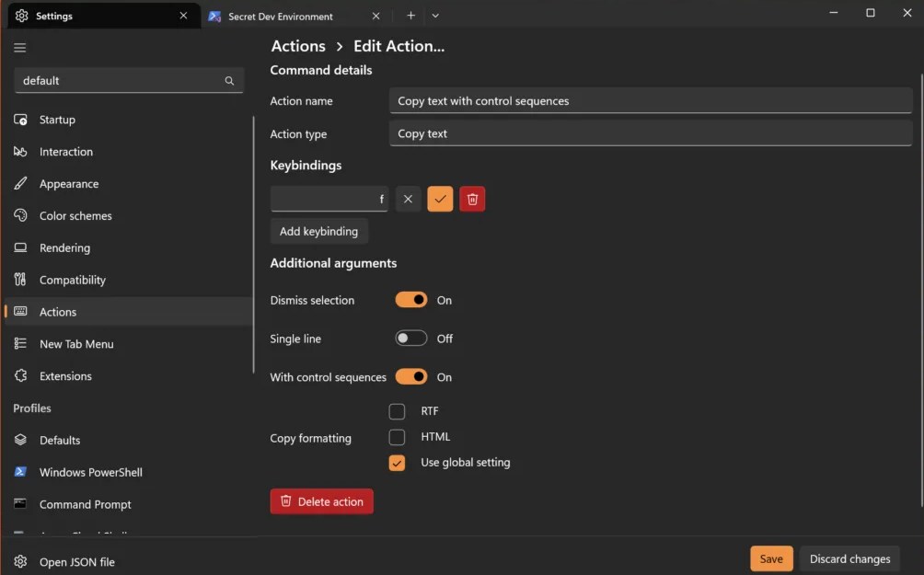Click the search magnifier icon in the search box
Screen dimensions: 924x575
tap(229, 81)
